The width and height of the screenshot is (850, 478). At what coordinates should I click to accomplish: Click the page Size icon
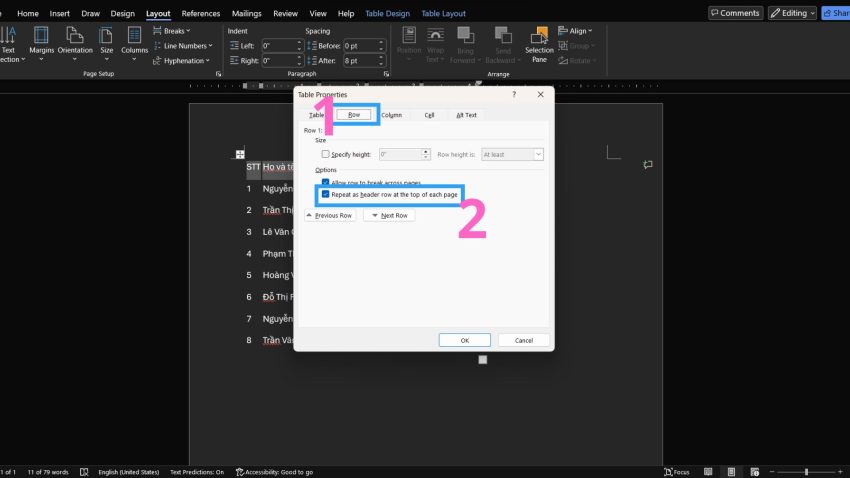[x=107, y=39]
